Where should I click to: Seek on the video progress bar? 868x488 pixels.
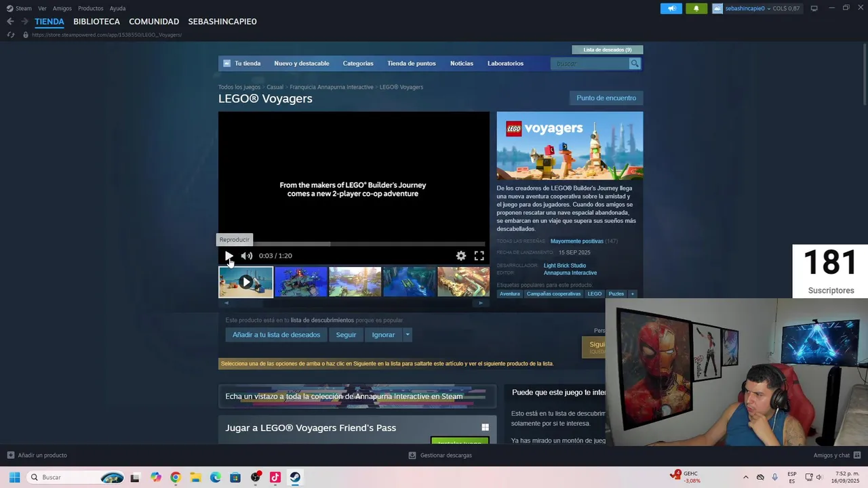(x=353, y=244)
